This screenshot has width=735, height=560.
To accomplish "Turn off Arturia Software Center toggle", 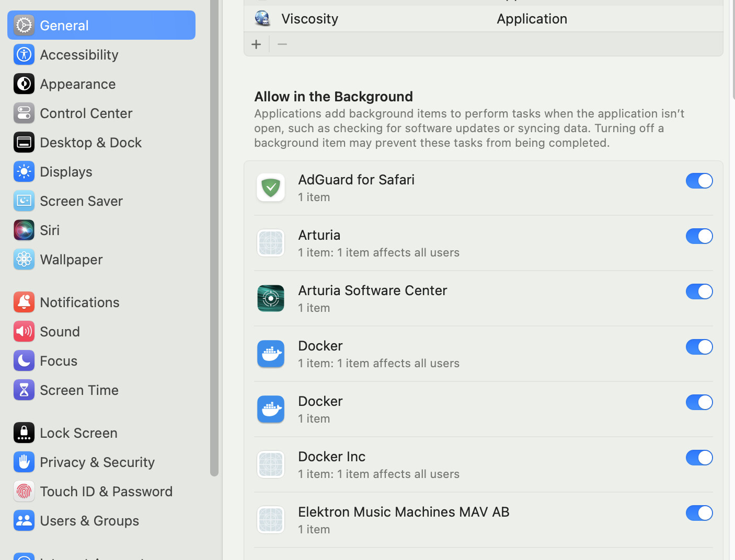I will [x=699, y=291].
